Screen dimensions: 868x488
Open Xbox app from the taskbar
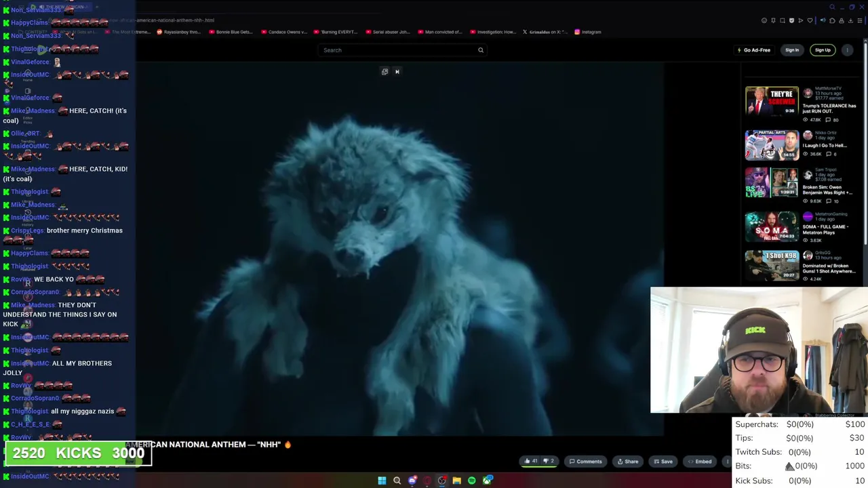[x=488, y=481]
